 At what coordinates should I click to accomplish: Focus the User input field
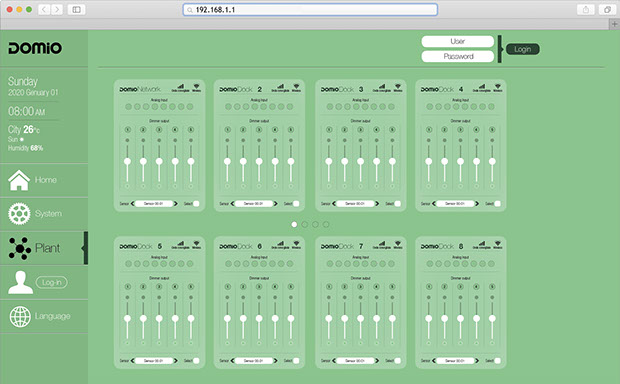pos(458,42)
